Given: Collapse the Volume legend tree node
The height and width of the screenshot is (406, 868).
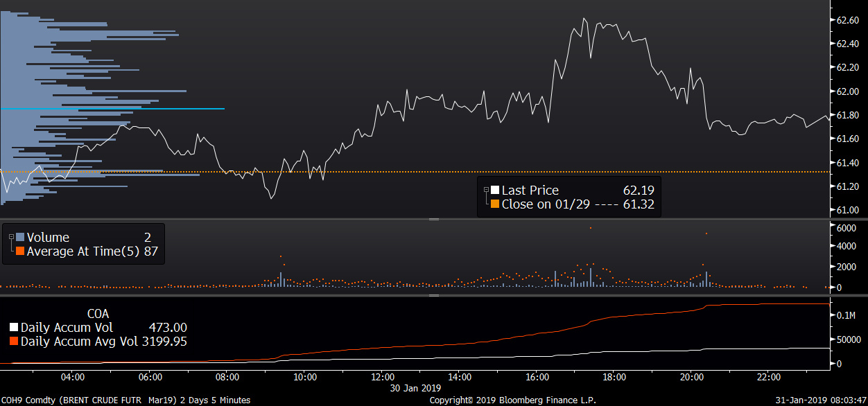Looking at the screenshot, I should pyautogui.click(x=11, y=236).
